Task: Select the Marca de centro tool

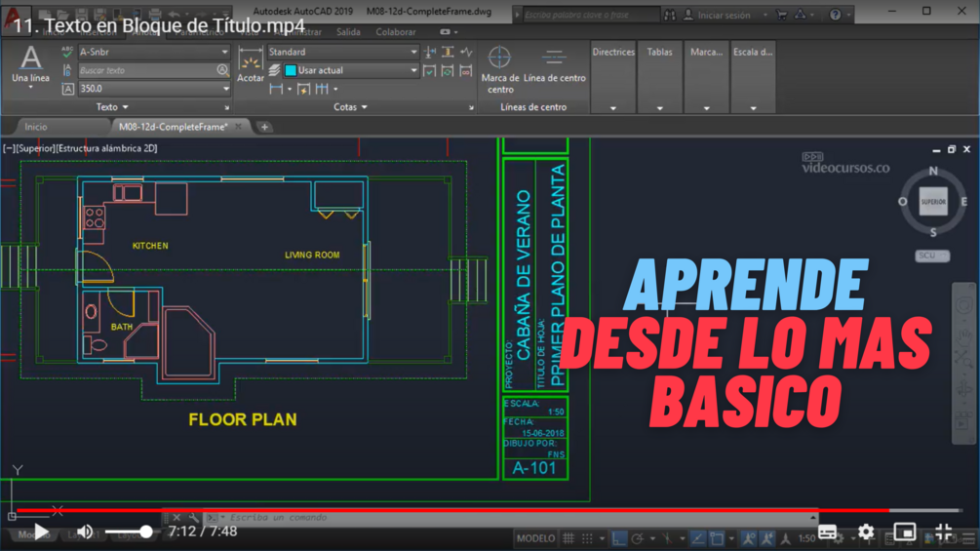Action: pos(500,68)
